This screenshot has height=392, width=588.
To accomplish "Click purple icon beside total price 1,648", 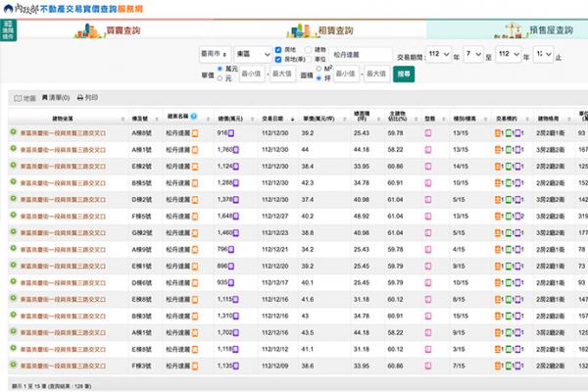I will click(x=236, y=216).
